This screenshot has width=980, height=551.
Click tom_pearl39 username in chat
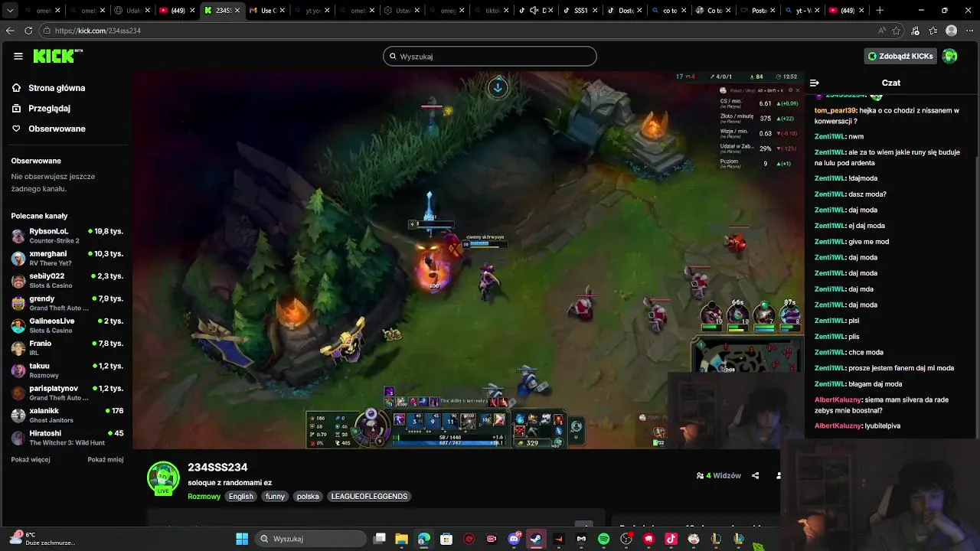835,111
